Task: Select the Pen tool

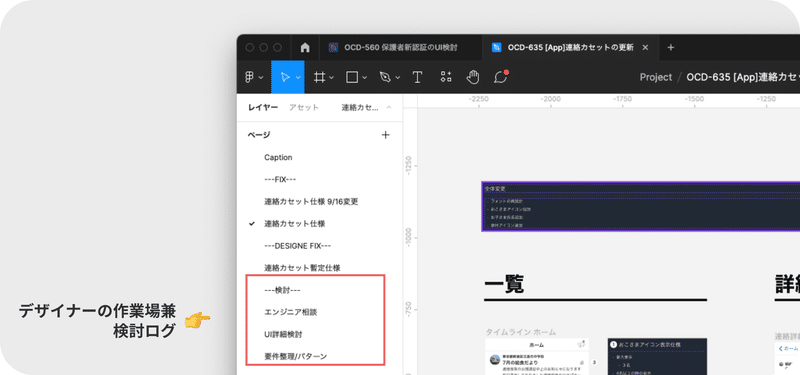Action: point(385,77)
